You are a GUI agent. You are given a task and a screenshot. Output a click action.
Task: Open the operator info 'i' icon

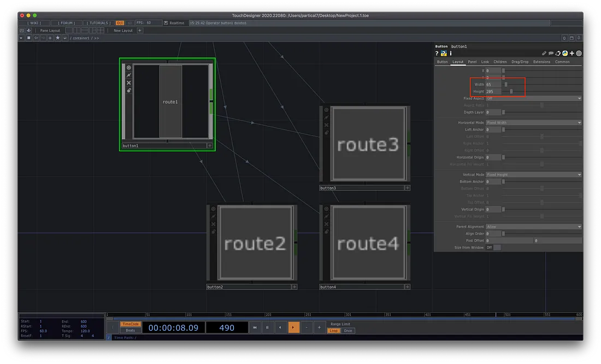(x=451, y=53)
